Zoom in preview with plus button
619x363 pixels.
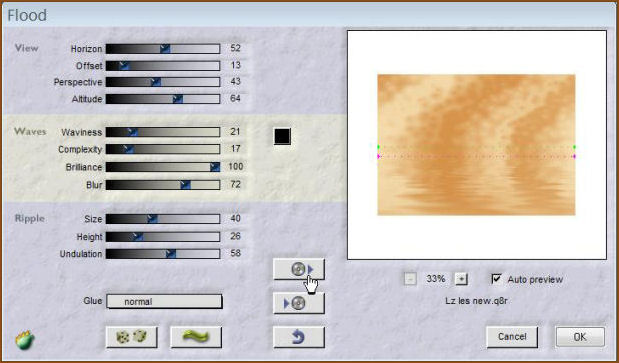(x=461, y=279)
